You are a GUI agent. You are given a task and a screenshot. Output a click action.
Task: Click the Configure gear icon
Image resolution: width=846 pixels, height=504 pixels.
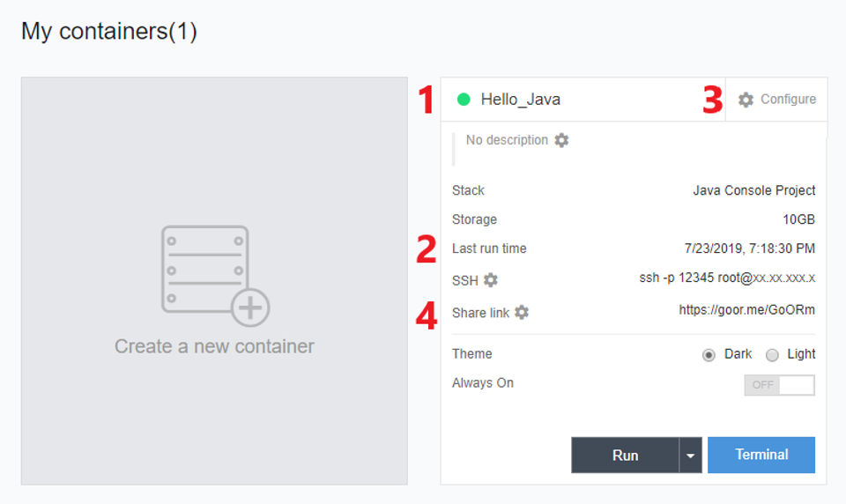pyautogui.click(x=746, y=100)
